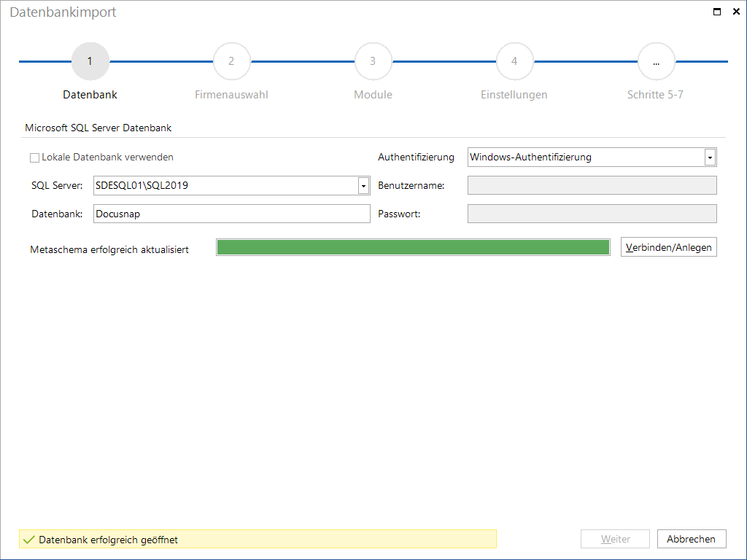Click the SQL Server text field

pyautogui.click(x=226, y=186)
